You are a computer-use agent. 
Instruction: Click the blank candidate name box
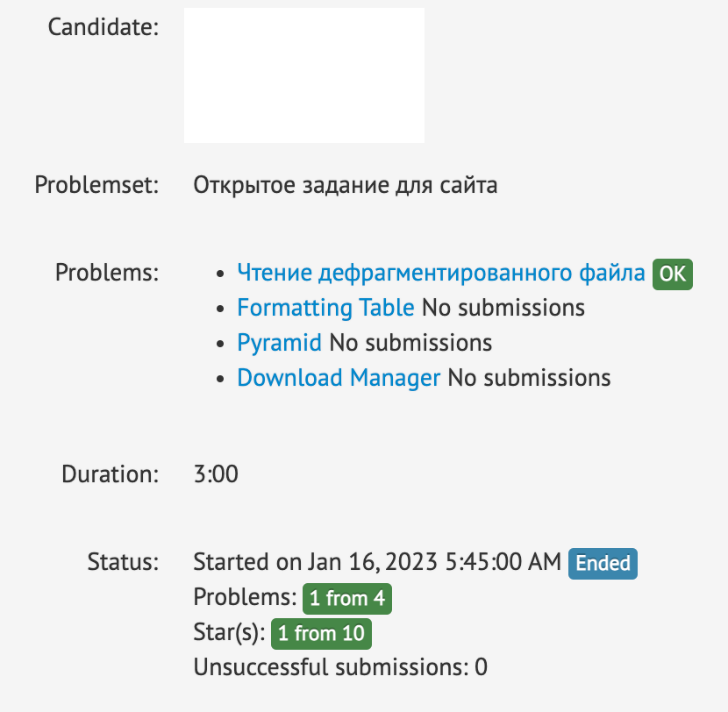click(303, 75)
